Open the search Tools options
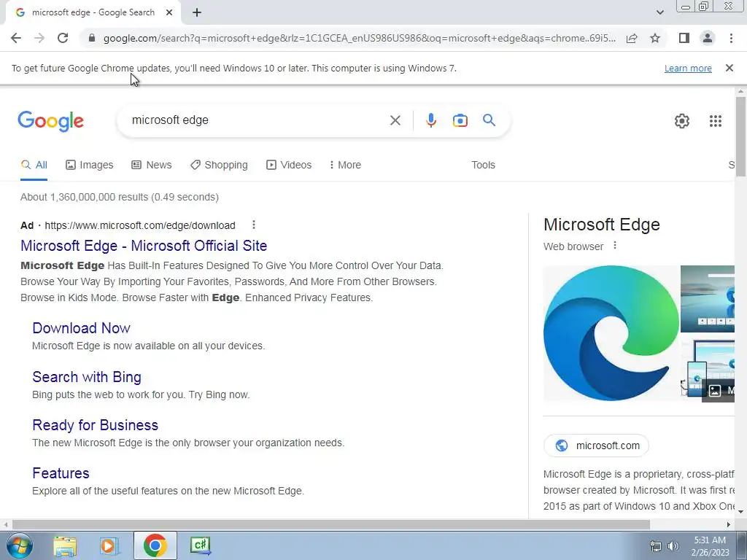Screen dimensions: 747x560 [483, 165]
